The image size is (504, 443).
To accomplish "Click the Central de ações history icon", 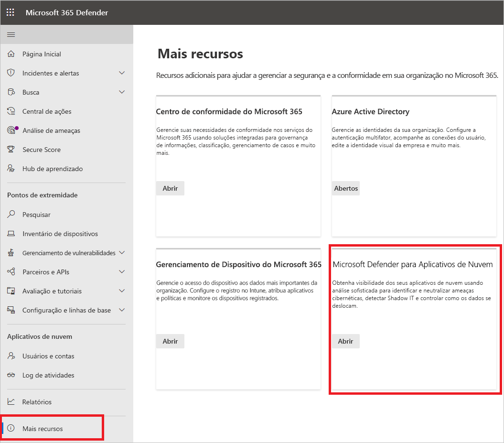I will (x=11, y=111).
